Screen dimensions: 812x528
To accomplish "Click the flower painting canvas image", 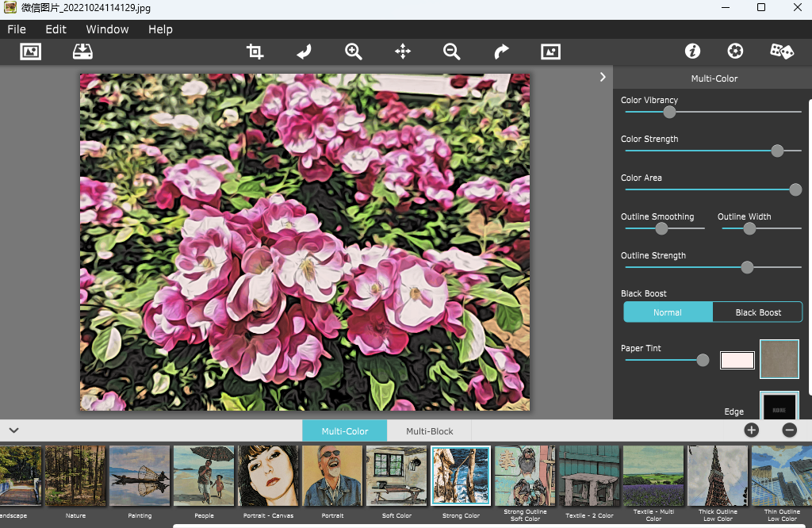I will tap(304, 243).
